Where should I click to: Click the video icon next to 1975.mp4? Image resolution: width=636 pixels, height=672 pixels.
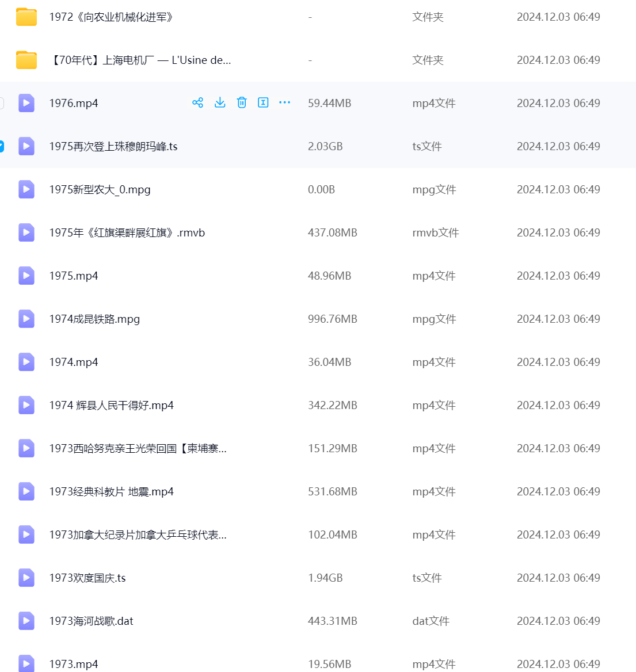[26, 276]
